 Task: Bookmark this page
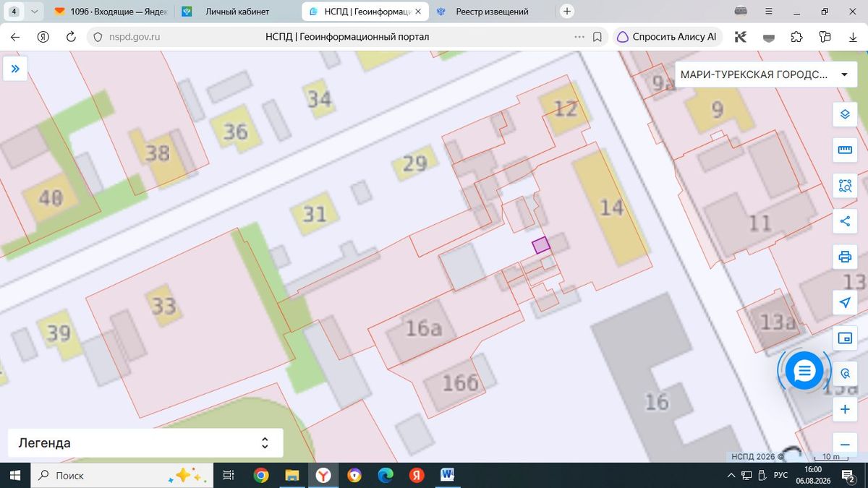click(597, 37)
